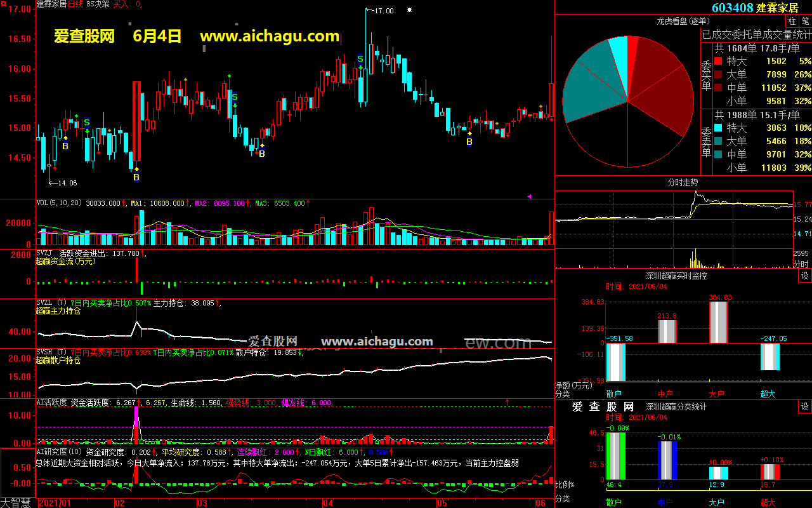Click the 柱 bar-view button
Image resolution: width=812 pixels, height=508 pixels.
792,21
